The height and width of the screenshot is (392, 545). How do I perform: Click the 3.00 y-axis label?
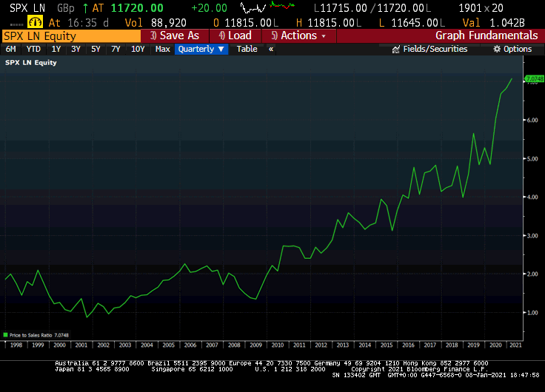tap(532, 236)
